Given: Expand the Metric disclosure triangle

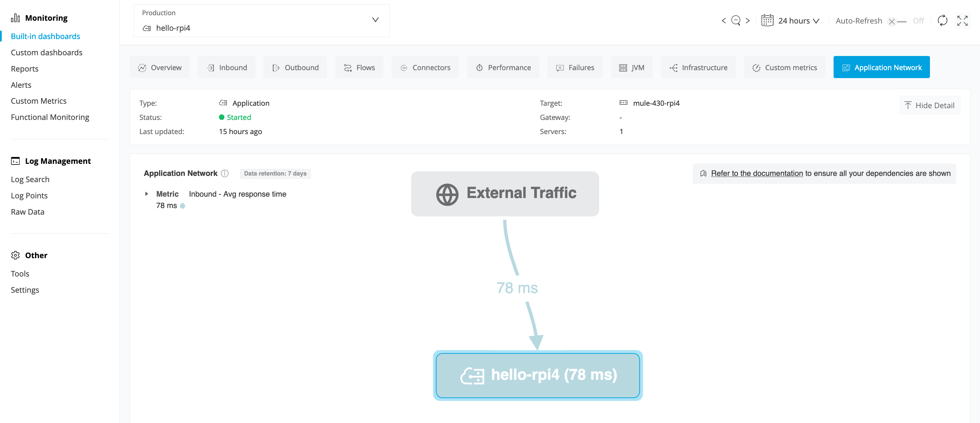Looking at the screenshot, I should (x=147, y=194).
